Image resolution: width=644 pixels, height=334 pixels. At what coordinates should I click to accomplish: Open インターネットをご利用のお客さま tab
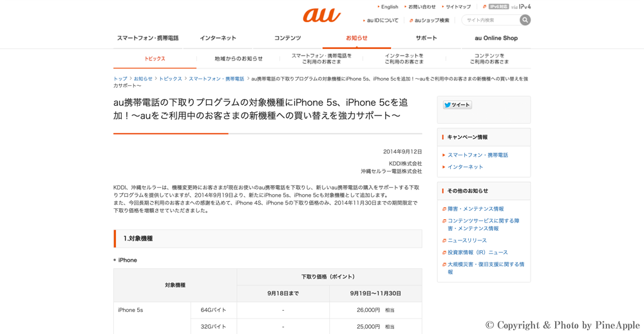(404, 59)
